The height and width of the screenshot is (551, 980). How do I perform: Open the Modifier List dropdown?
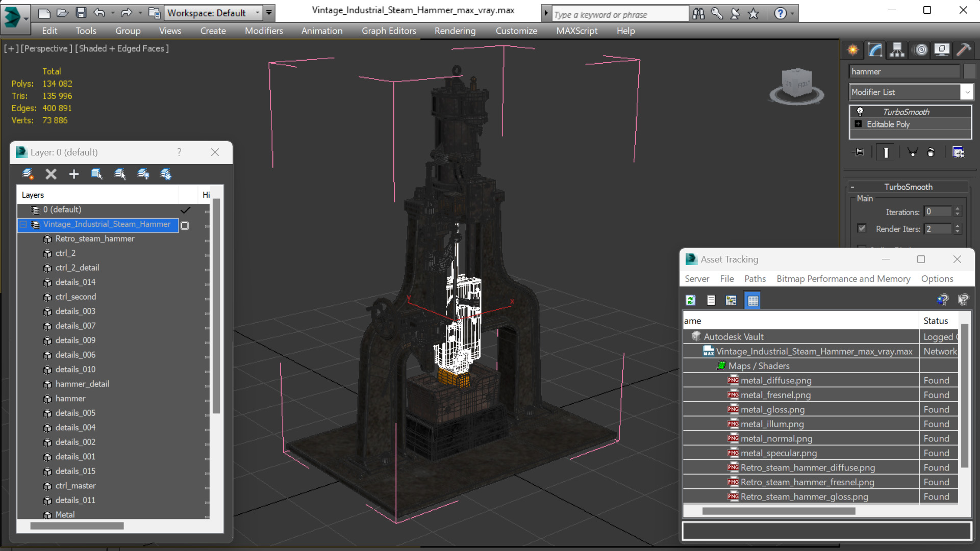[x=967, y=92]
